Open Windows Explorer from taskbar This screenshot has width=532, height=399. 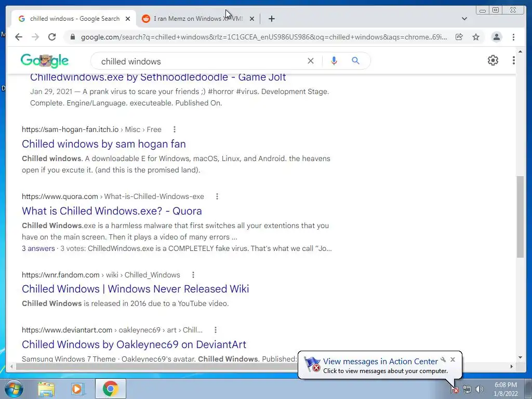point(46,389)
